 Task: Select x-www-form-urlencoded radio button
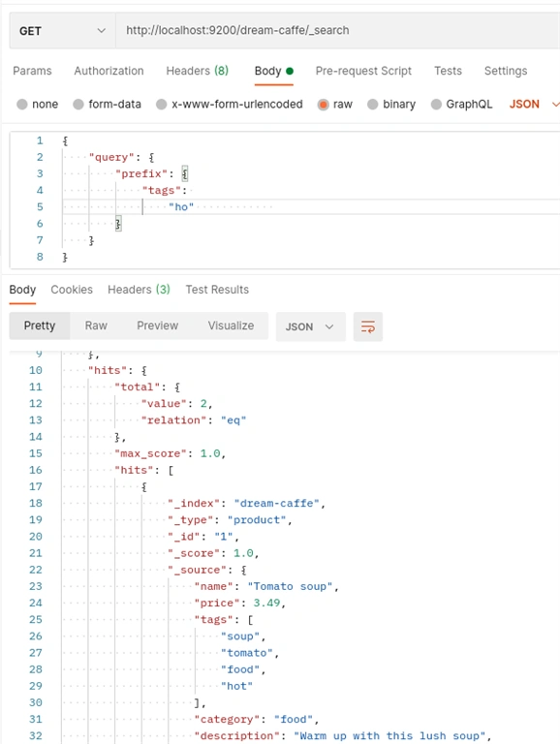162,105
